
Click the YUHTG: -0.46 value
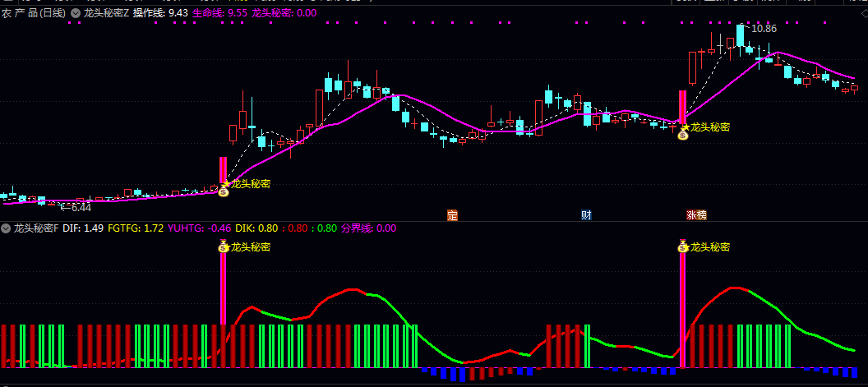(x=199, y=228)
